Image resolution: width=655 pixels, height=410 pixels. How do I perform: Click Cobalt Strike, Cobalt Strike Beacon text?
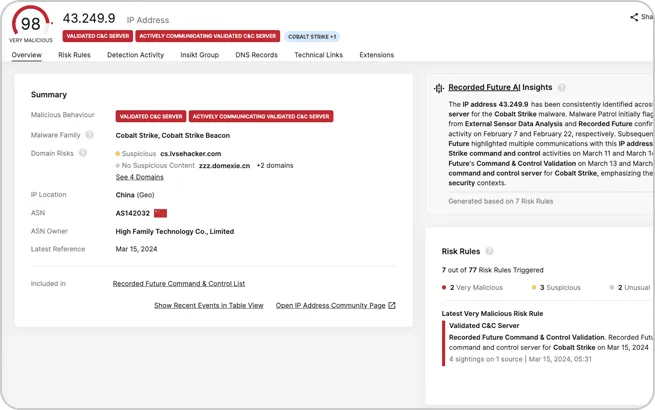coord(173,135)
